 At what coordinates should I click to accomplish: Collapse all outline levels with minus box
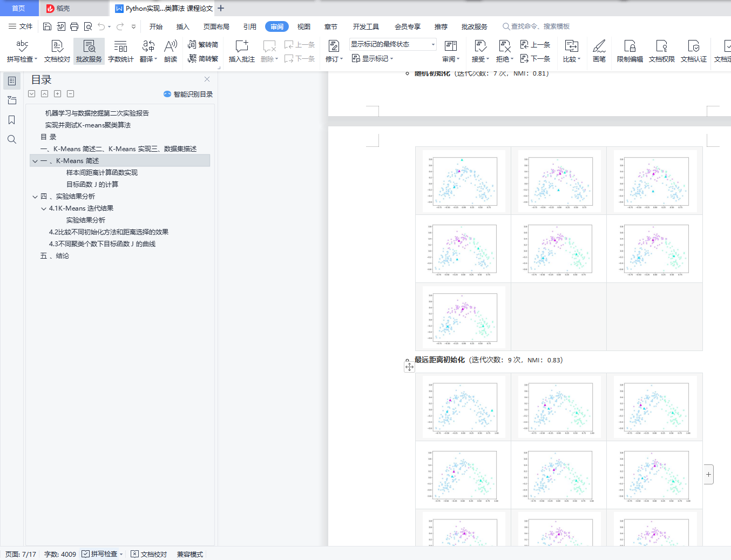point(70,93)
